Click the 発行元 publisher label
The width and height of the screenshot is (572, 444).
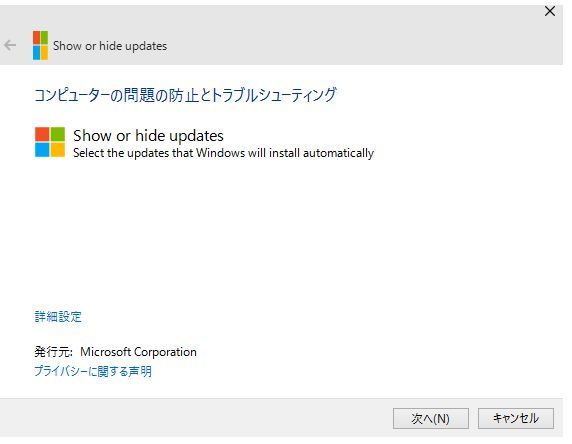coord(53,352)
